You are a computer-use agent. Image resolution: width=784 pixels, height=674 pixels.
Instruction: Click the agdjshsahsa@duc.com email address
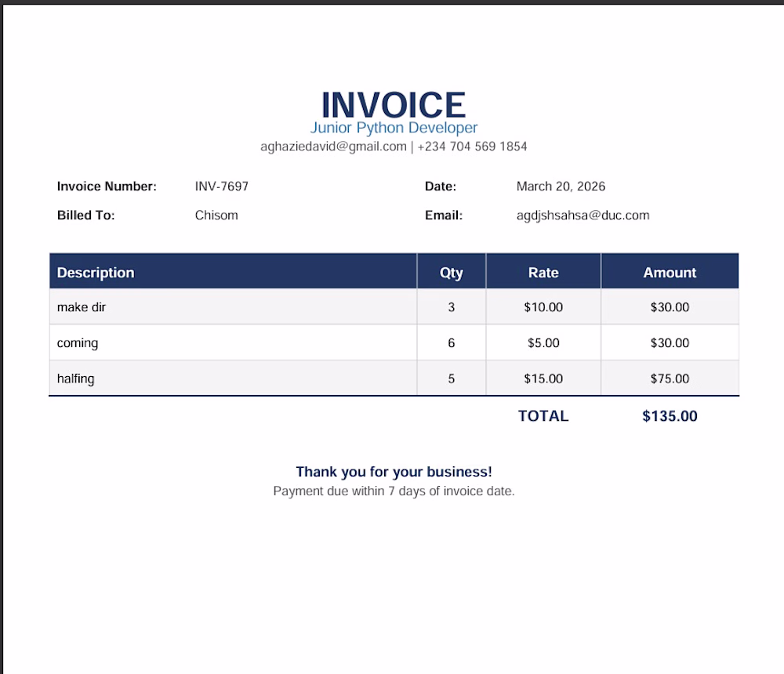tap(583, 216)
